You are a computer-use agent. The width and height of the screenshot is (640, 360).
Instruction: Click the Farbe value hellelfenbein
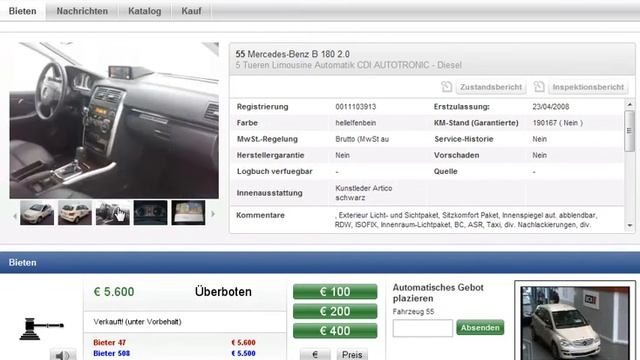point(356,123)
